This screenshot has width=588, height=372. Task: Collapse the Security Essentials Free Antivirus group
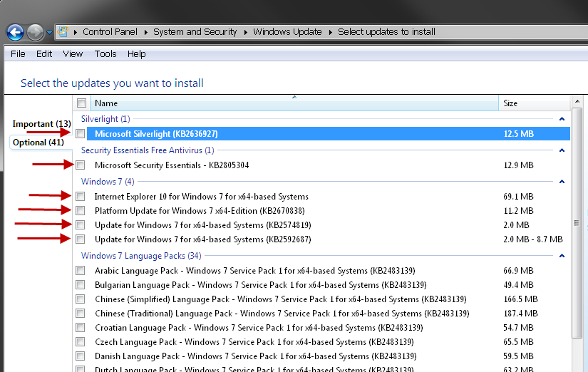[x=562, y=150]
